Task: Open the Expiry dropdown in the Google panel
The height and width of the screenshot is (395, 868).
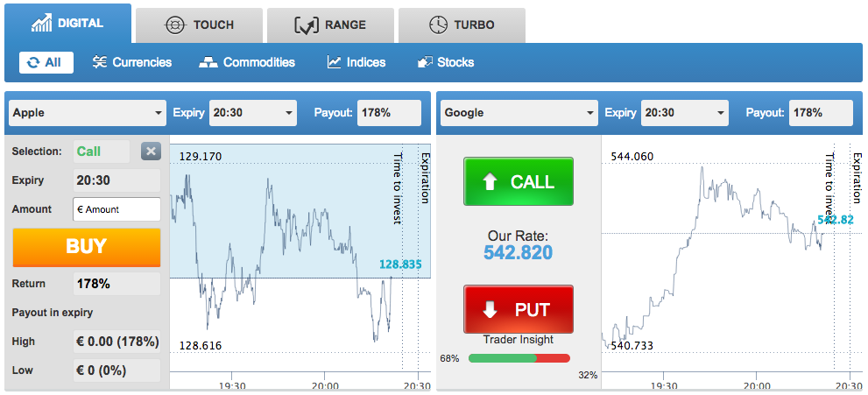Action: point(685,113)
